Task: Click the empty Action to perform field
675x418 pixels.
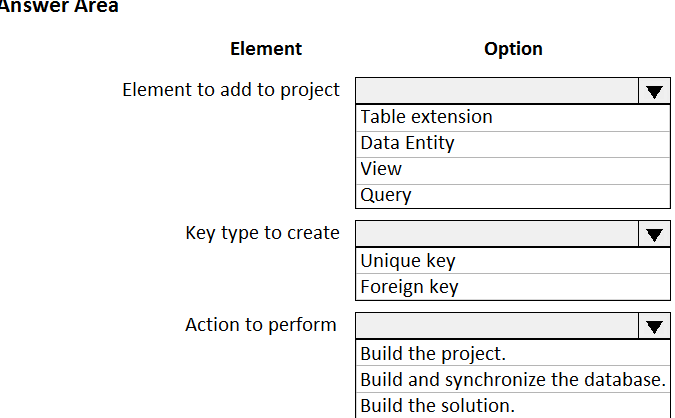Action: point(496,326)
